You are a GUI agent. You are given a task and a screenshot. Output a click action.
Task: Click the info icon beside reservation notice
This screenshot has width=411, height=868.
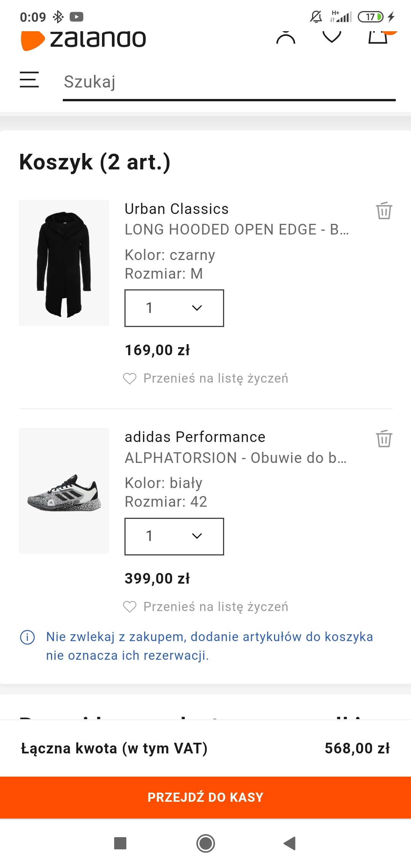pos(27,637)
